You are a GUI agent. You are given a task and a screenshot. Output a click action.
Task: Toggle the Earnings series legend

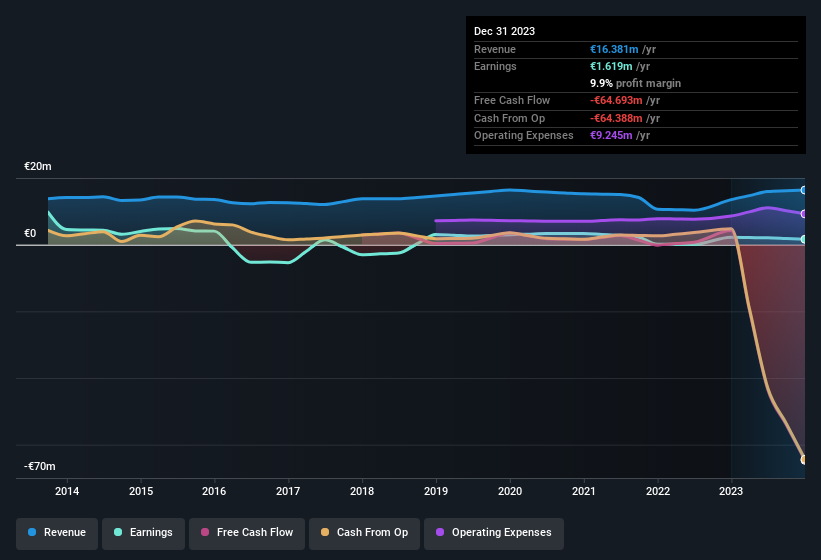point(143,533)
